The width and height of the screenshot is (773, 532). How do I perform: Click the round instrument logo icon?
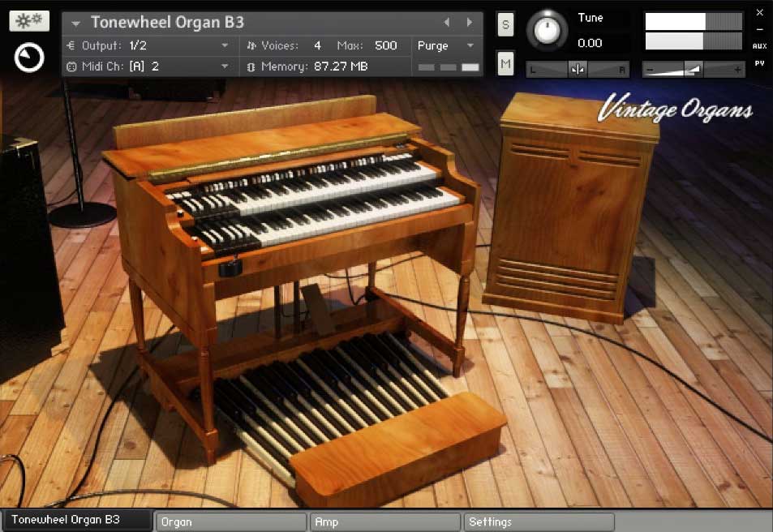tap(29, 58)
